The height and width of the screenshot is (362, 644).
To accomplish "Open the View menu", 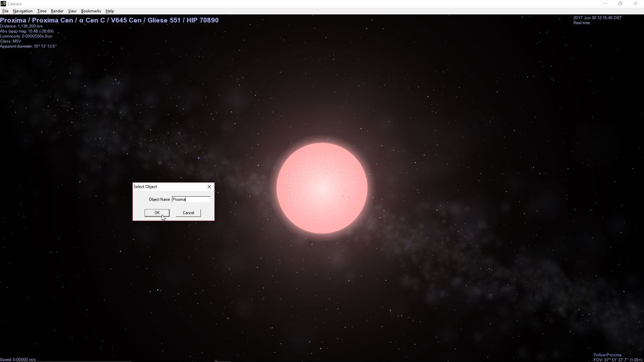I will tap(71, 11).
